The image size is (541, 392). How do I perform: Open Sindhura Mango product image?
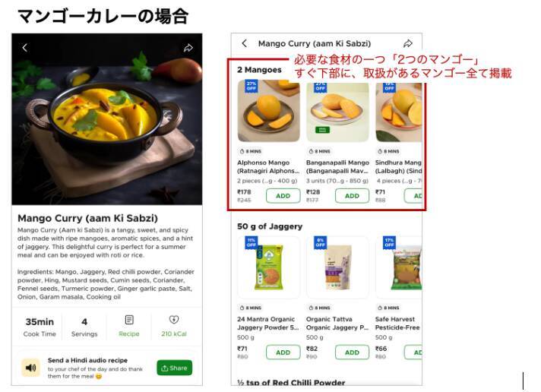tap(398, 111)
